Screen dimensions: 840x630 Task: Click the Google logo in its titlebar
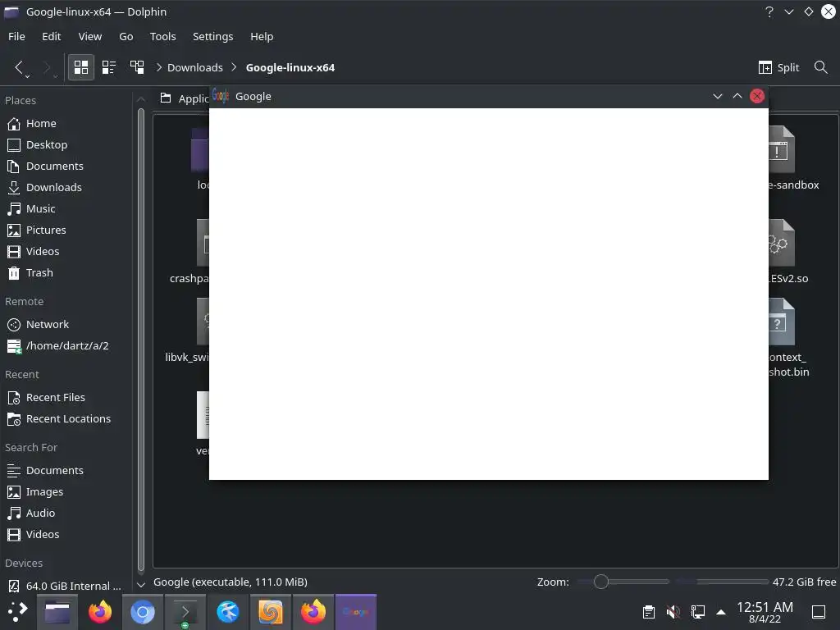pos(220,97)
